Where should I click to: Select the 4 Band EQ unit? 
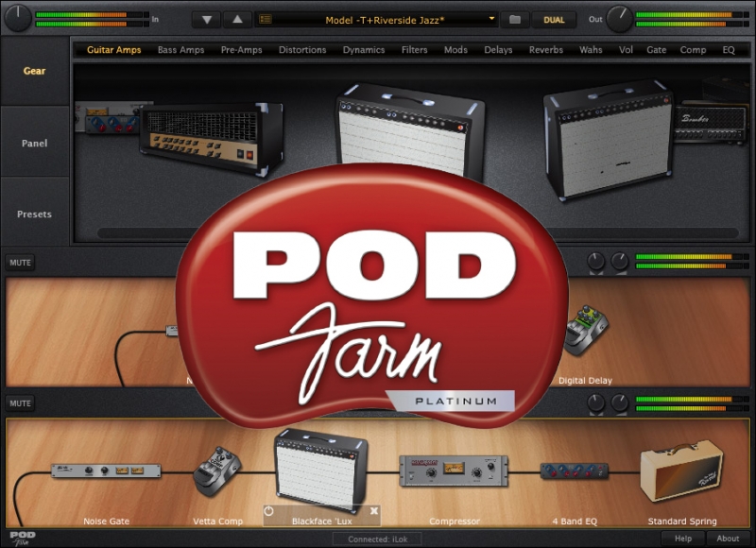click(575, 471)
